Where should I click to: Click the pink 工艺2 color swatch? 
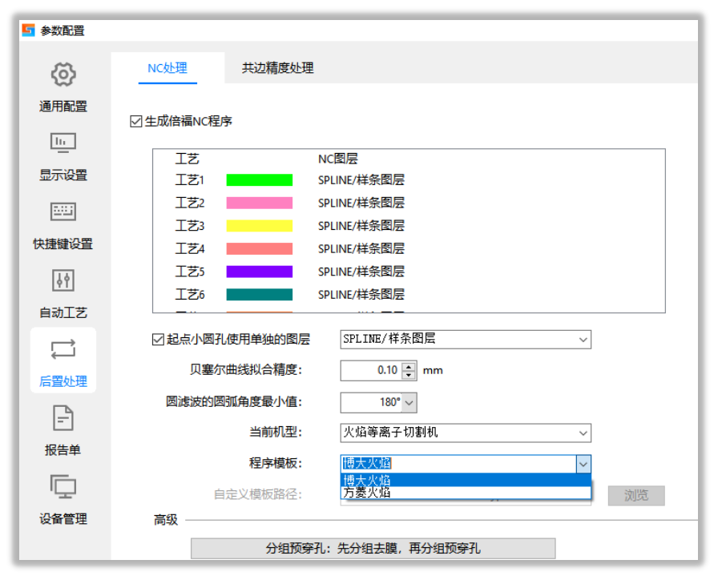(x=260, y=203)
